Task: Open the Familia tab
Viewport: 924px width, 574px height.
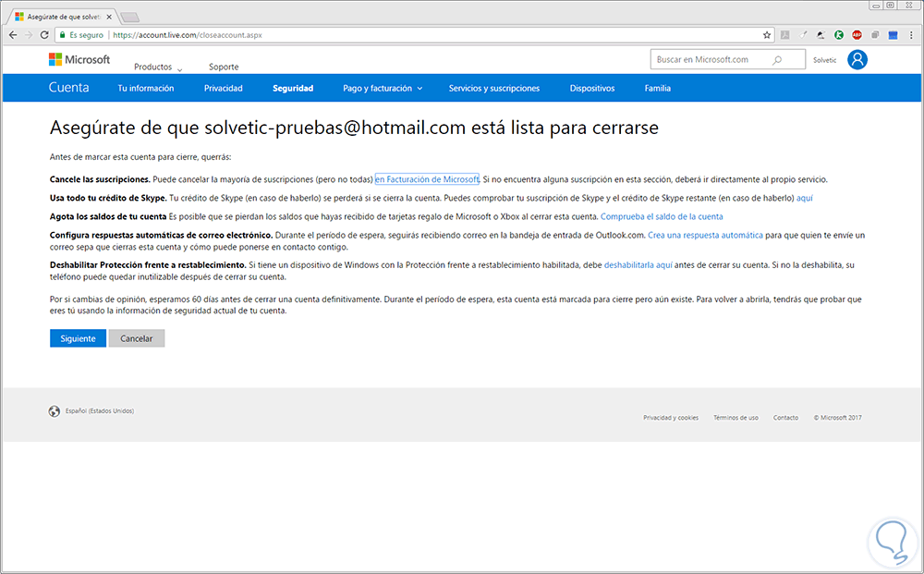Action: click(x=658, y=89)
